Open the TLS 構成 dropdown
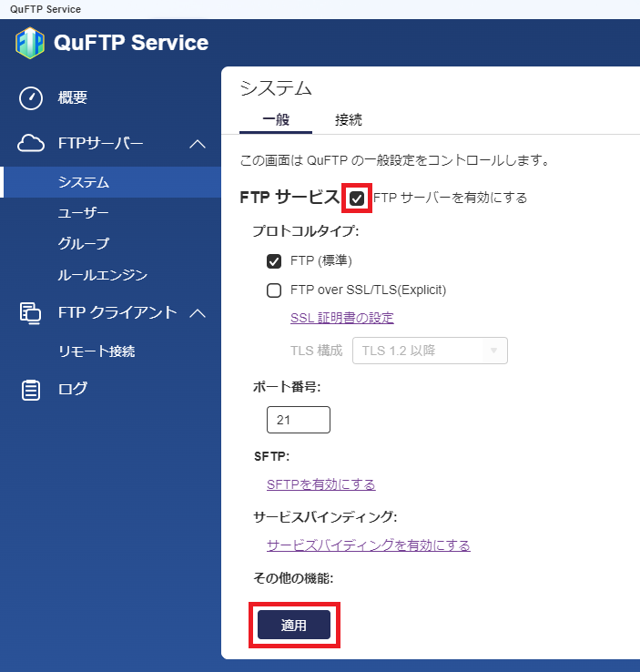 pos(430,351)
